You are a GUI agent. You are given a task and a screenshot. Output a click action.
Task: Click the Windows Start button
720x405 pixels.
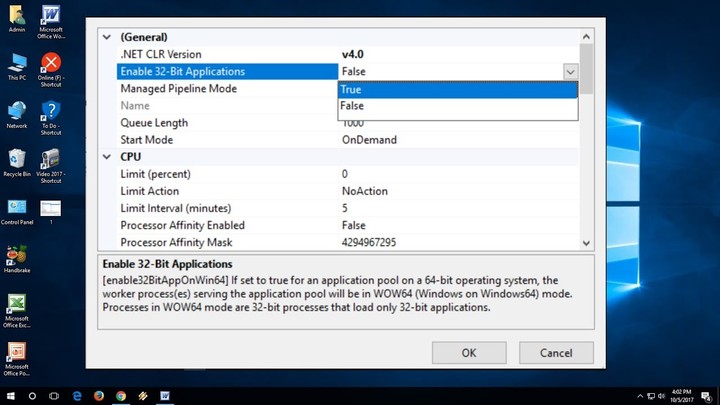tap(11, 396)
